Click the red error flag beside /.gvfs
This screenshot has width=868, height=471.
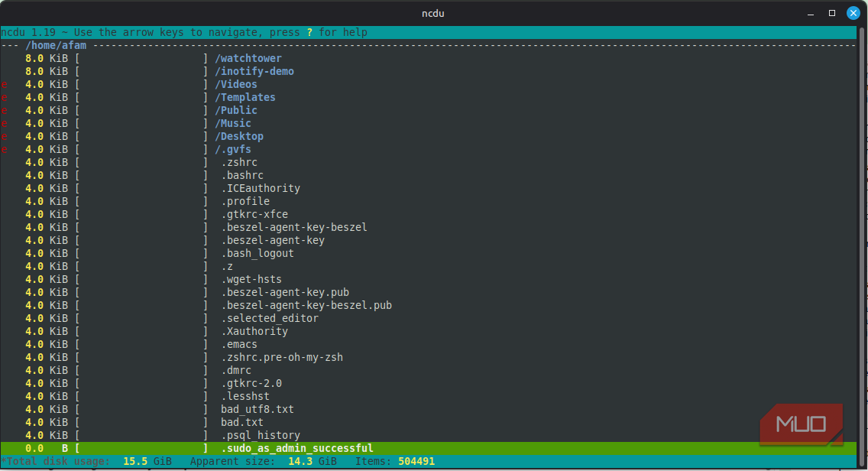tap(5, 150)
